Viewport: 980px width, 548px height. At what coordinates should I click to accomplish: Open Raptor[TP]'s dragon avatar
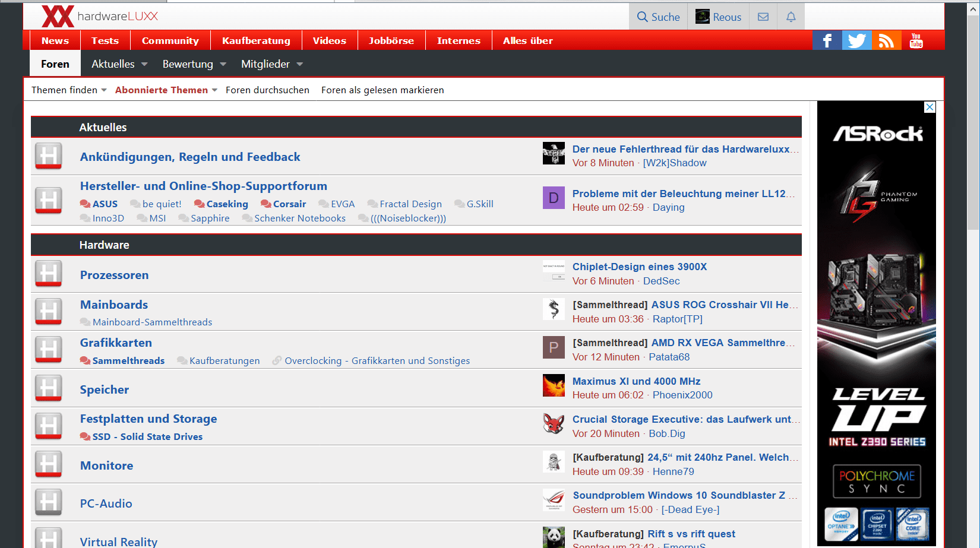[x=554, y=309]
